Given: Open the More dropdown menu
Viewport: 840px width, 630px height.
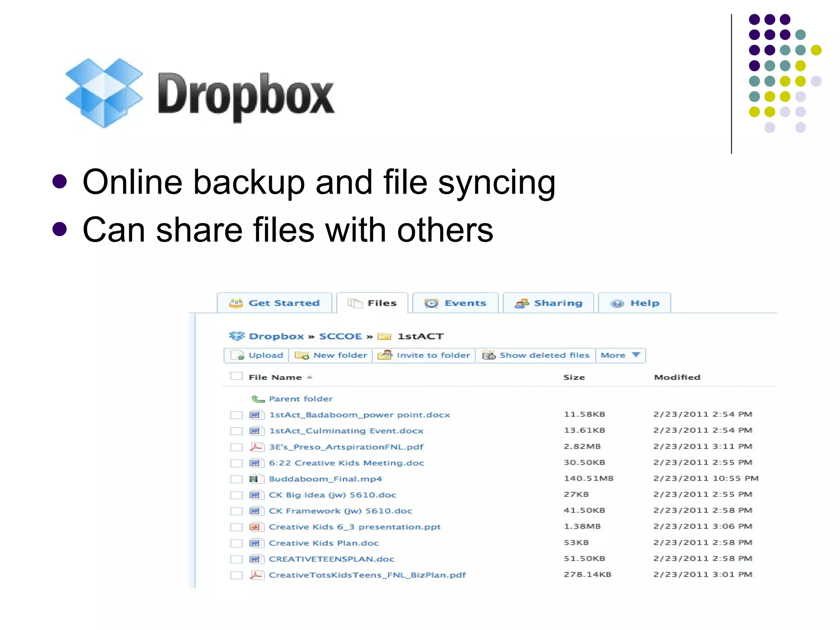Looking at the screenshot, I should [x=621, y=355].
